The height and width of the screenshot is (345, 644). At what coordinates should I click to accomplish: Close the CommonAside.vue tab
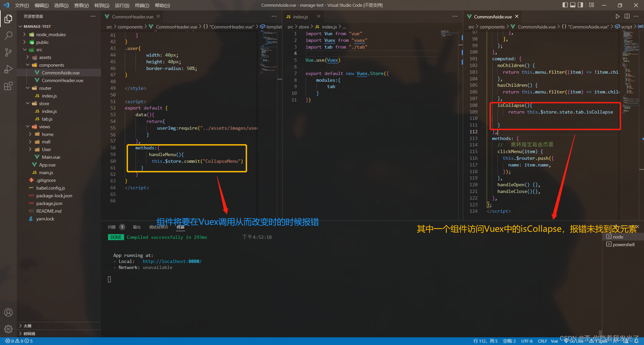coord(517,16)
